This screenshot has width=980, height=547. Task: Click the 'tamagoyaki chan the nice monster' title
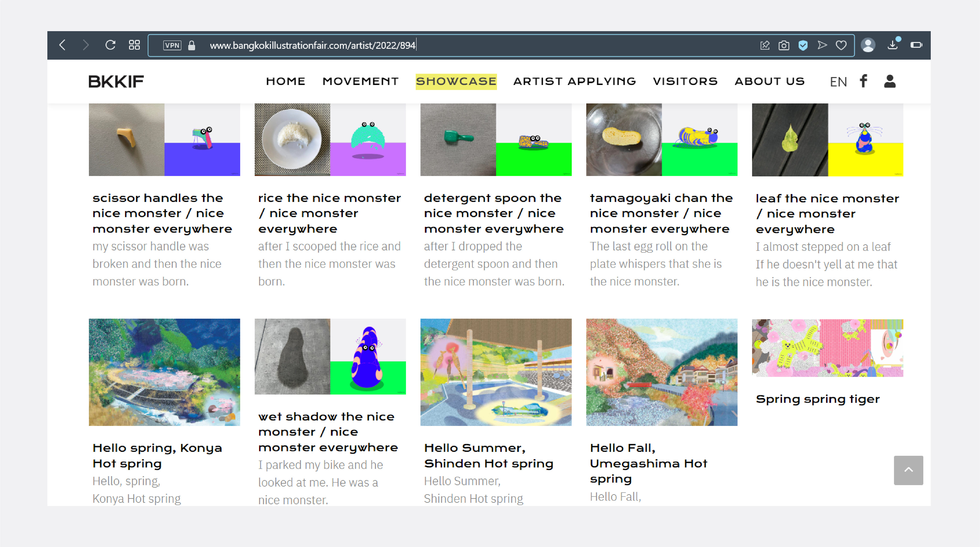[661, 213]
